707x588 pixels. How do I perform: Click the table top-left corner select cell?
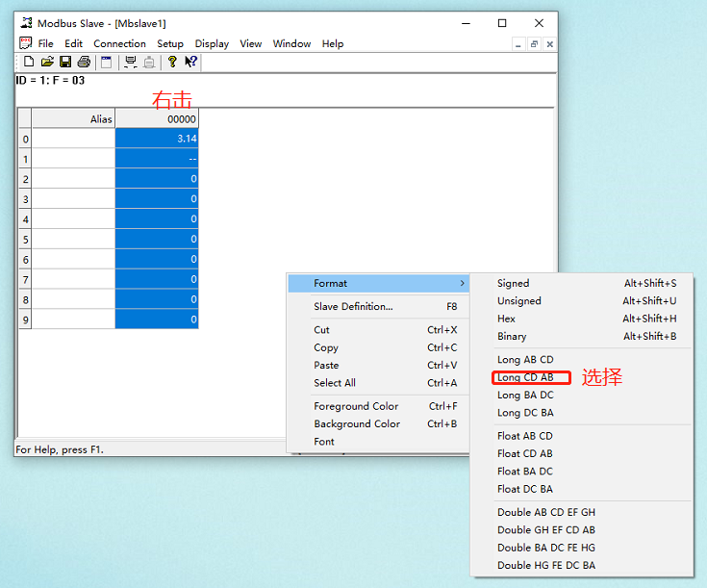pos(25,118)
